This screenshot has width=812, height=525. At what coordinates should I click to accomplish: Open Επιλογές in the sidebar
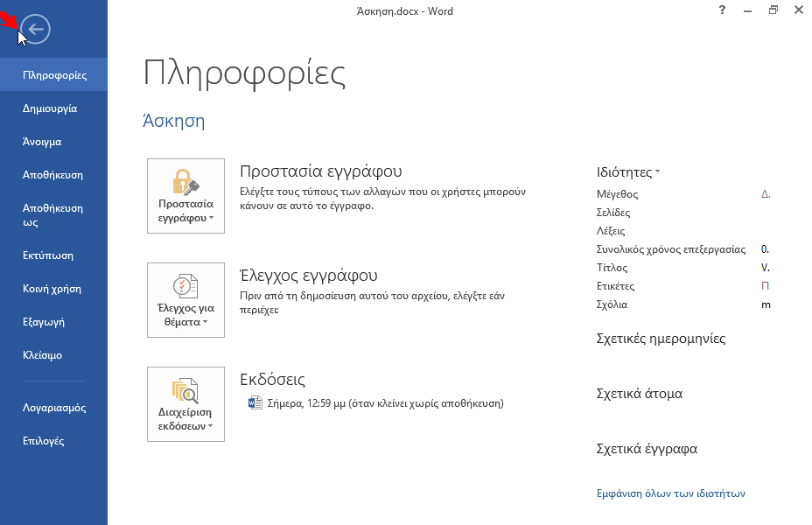pyautogui.click(x=54, y=441)
